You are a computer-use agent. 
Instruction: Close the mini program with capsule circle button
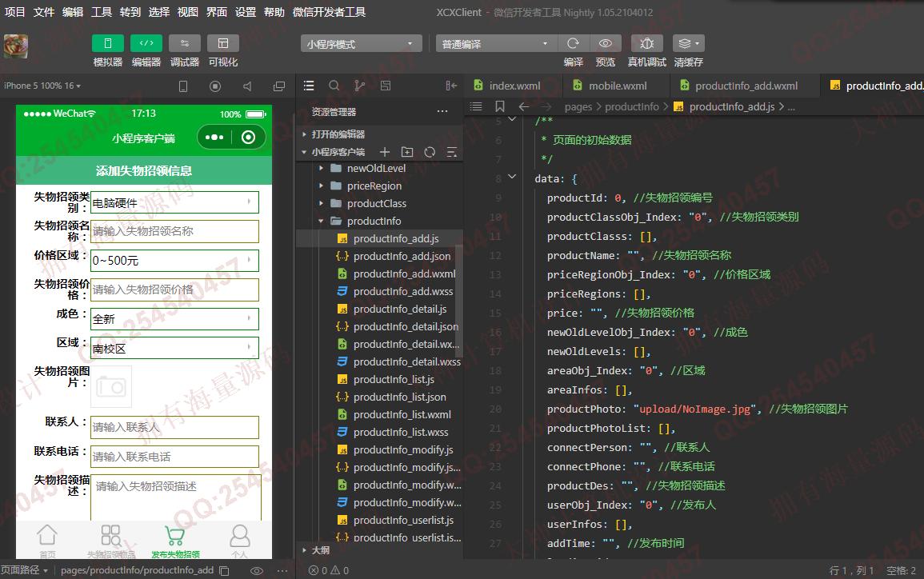point(249,138)
